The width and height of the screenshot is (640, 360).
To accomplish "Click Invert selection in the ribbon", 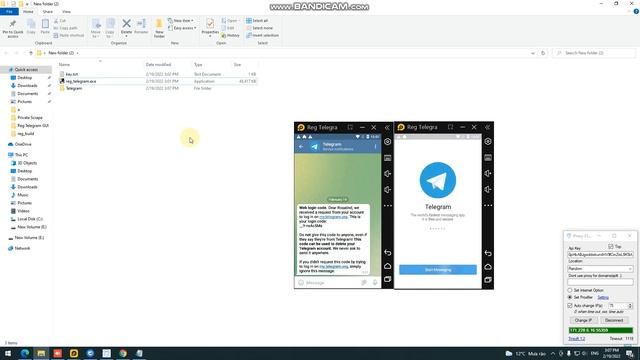I will 262,36.
